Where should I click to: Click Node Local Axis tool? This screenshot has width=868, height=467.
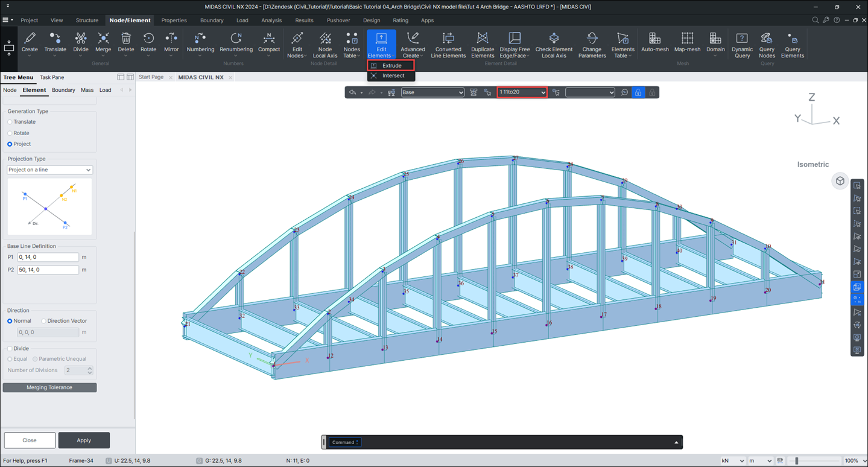coord(325,45)
